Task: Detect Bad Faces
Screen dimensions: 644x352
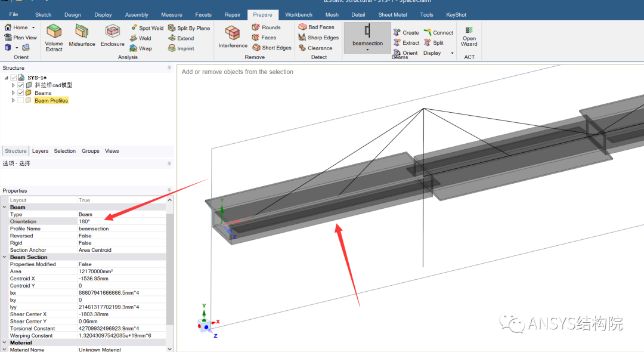Action: coord(316,27)
